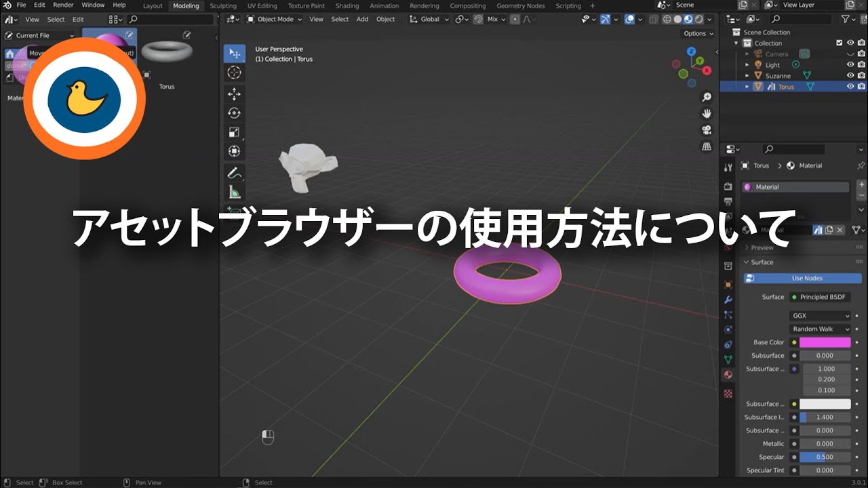Click the pin icon in Properties editor

pos(861,165)
